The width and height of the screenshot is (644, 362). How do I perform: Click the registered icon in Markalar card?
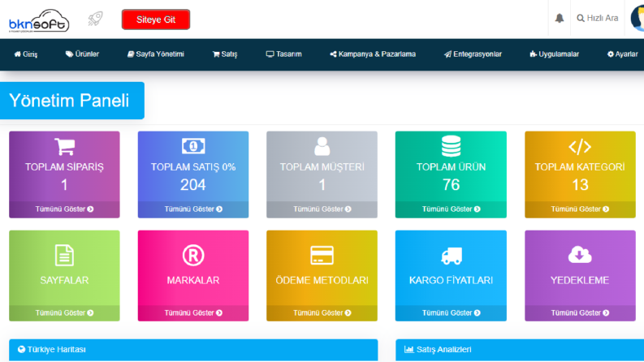pos(193,256)
